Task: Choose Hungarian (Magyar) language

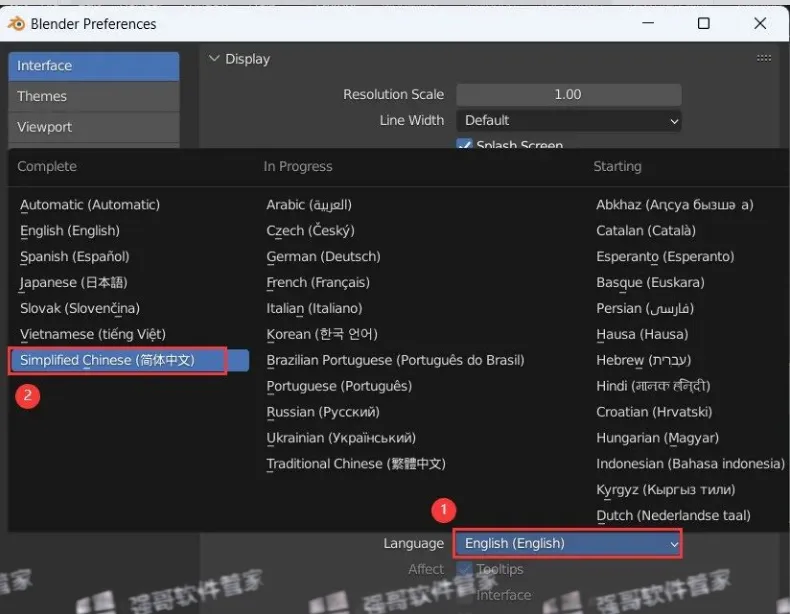Action: click(x=657, y=438)
